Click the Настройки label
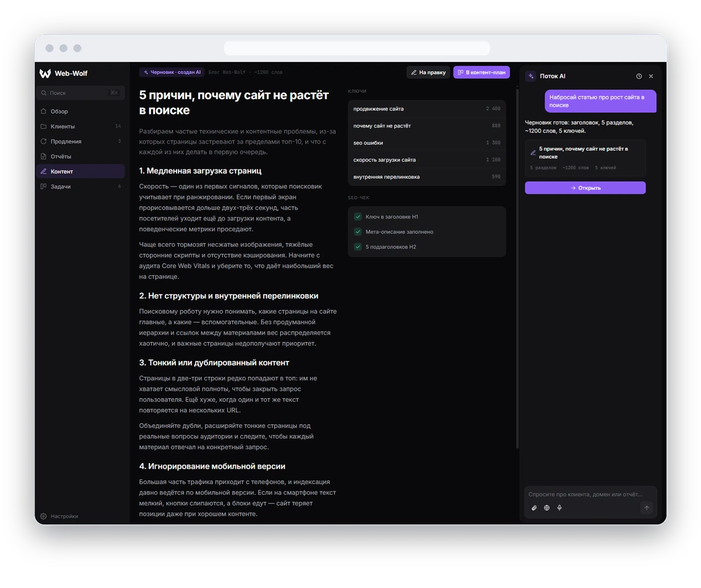701x588 pixels. tap(65, 516)
